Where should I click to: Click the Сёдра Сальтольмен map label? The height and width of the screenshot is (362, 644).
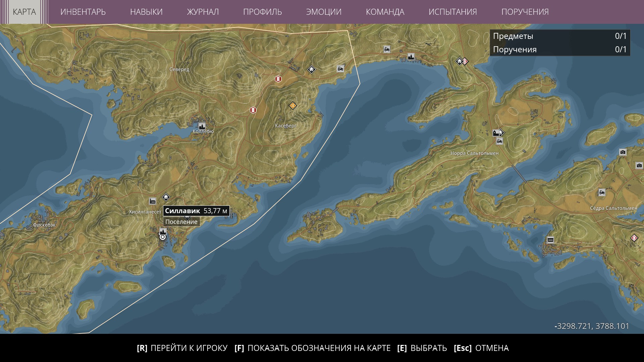[x=614, y=208]
